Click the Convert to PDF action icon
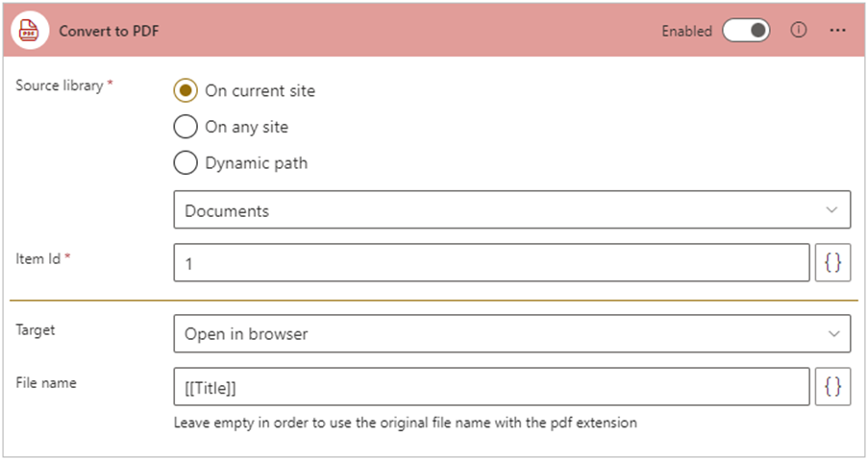 (x=30, y=31)
